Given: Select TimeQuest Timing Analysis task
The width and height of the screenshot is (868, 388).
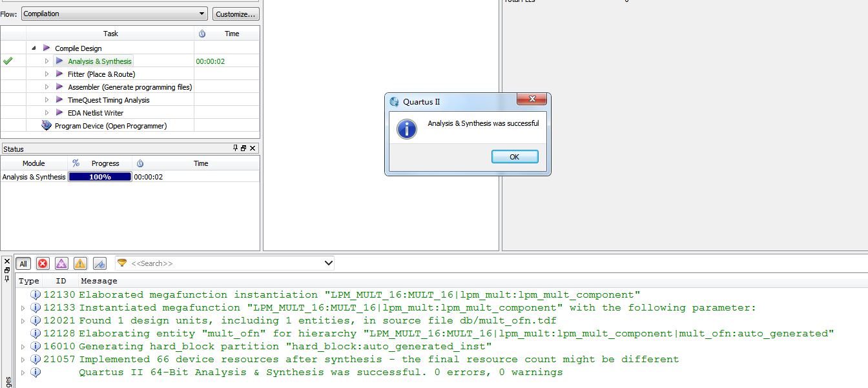Looking at the screenshot, I should tap(108, 100).
